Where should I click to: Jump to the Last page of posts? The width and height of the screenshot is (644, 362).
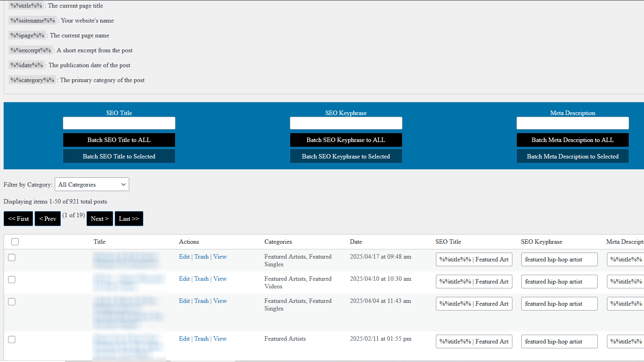point(129,219)
